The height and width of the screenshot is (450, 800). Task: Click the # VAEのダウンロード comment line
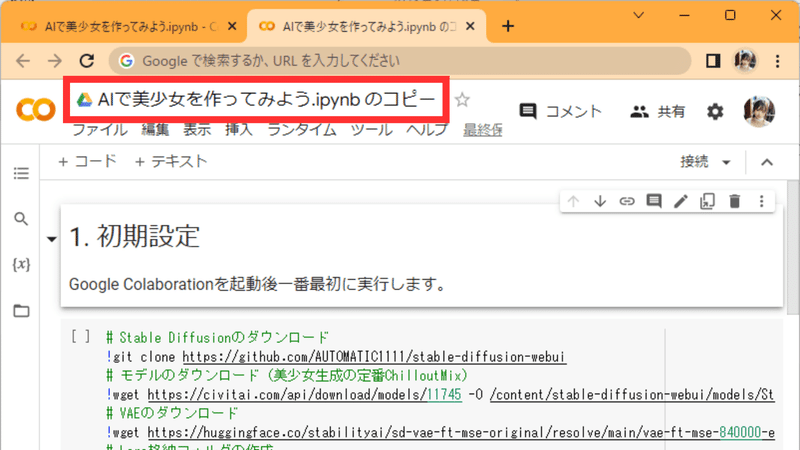click(172, 413)
